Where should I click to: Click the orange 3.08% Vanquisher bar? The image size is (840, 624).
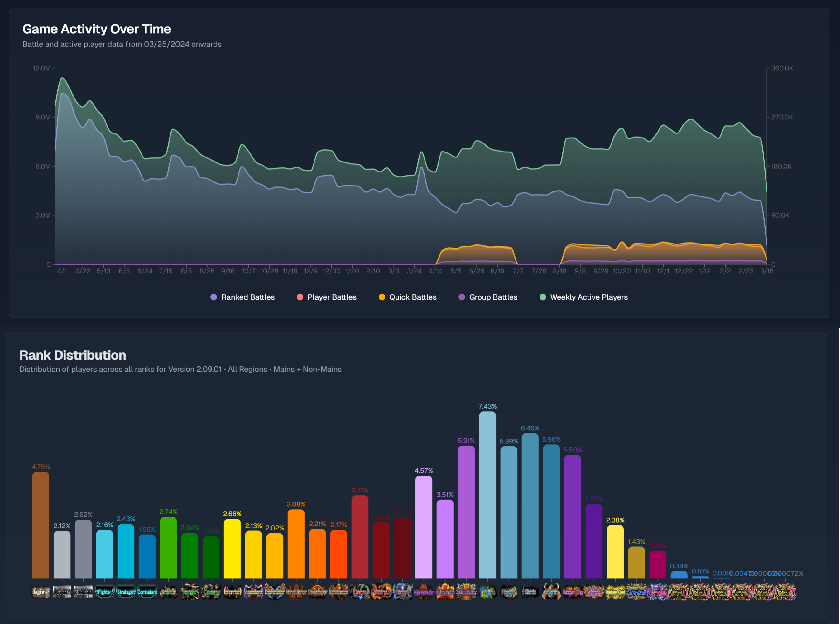296,544
